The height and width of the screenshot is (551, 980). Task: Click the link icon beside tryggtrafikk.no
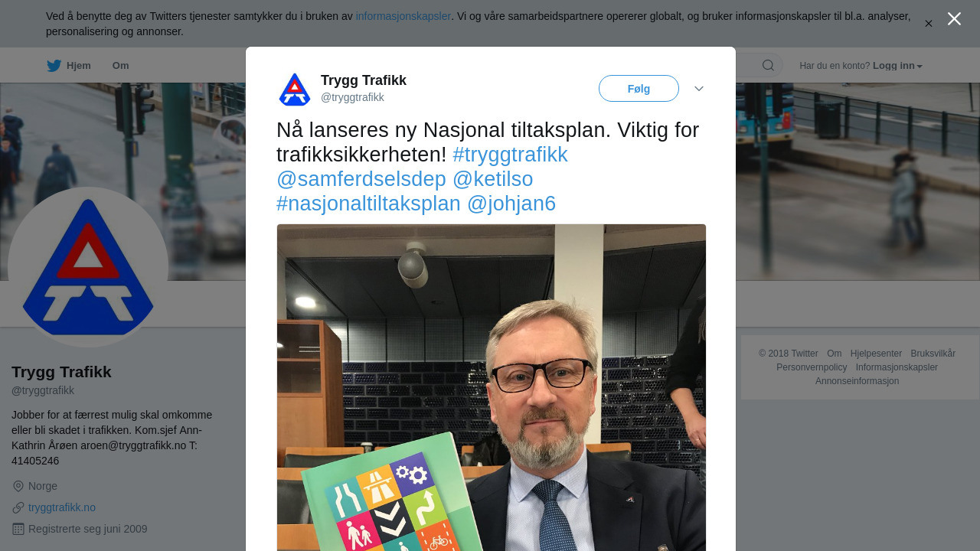[18, 507]
